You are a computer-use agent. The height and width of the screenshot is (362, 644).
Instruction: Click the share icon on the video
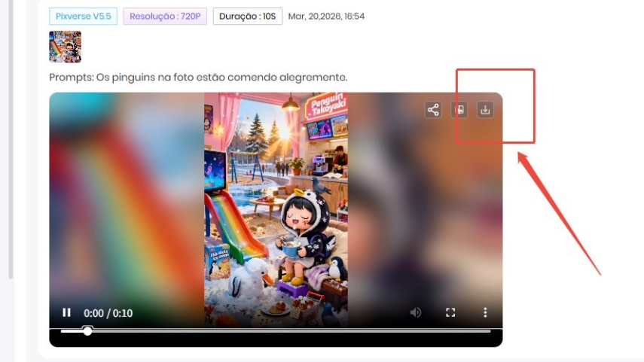point(433,110)
